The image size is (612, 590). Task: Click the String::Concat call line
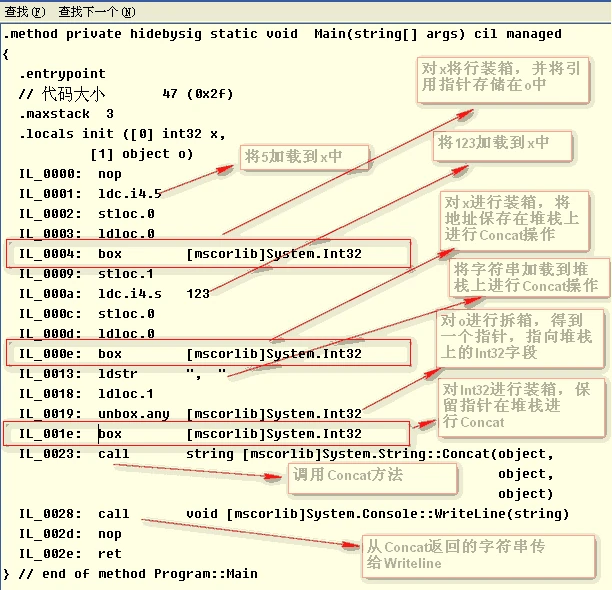click(x=286, y=453)
